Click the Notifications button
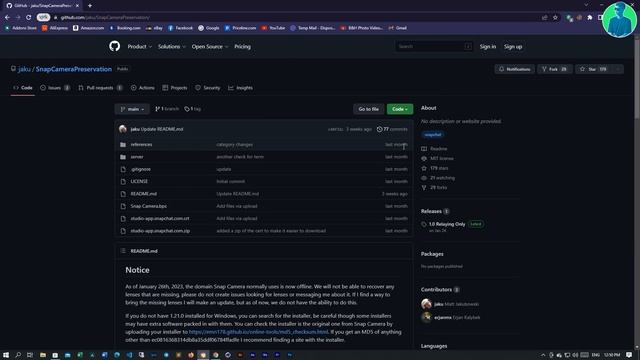This screenshot has width=640, height=360. (x=515, y=69)
